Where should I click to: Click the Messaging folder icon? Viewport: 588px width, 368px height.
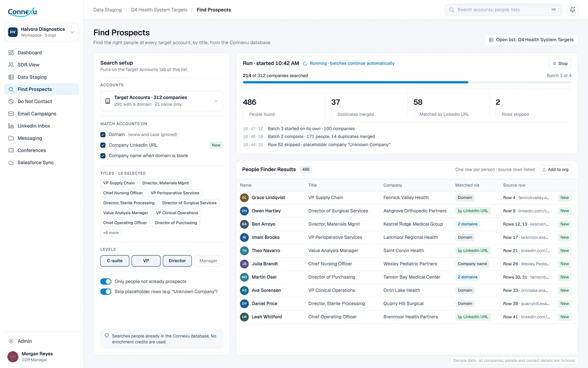pyautogui.click(x=11, y=138)
